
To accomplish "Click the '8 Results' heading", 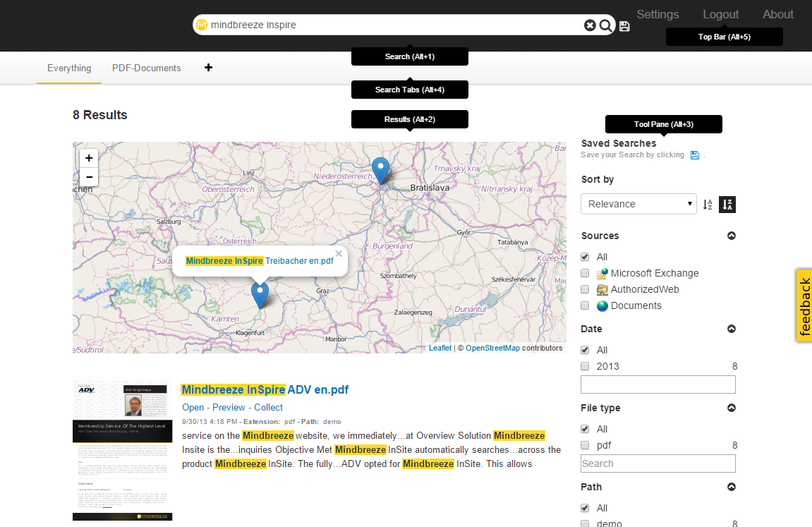I will tap(100, 115).
